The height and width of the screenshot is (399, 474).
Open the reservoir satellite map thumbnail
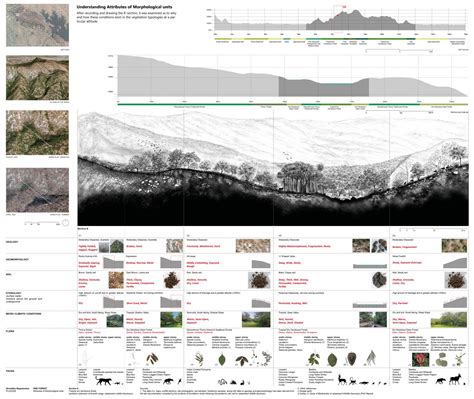coord(37,25)
